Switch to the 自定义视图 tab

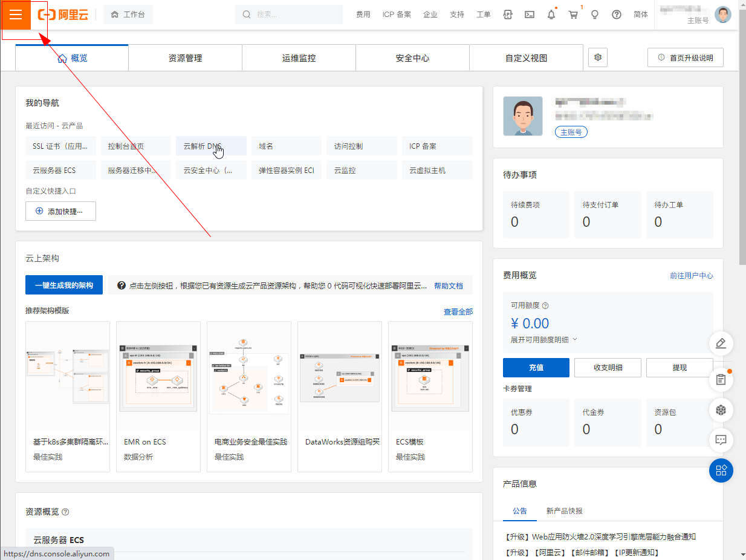click(526, 58)
